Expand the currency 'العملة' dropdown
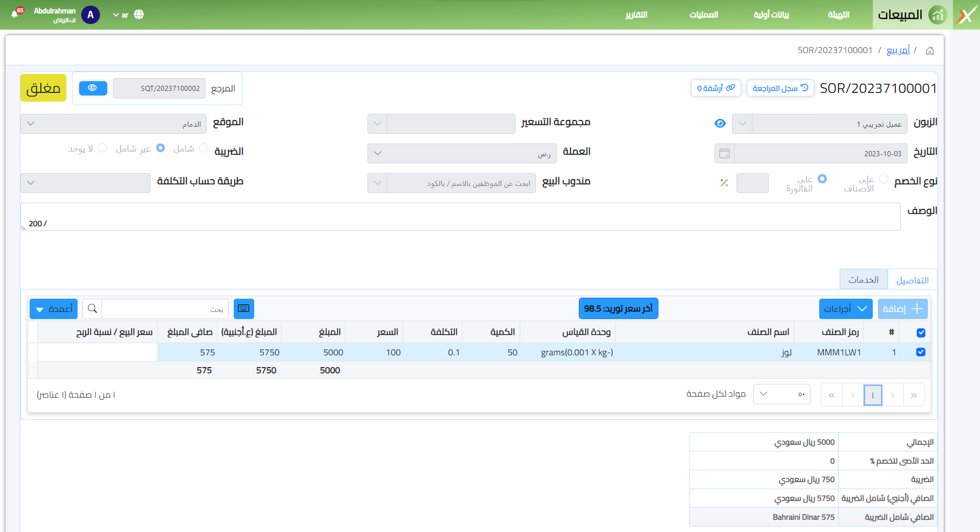This screenshot has width=980, height=532. pos(377,153)
